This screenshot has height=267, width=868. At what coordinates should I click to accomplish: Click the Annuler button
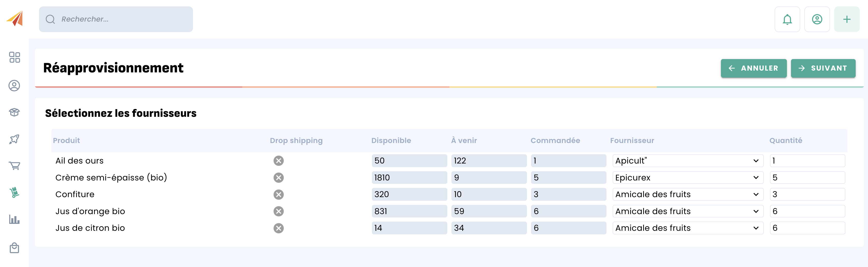[754, 69]
